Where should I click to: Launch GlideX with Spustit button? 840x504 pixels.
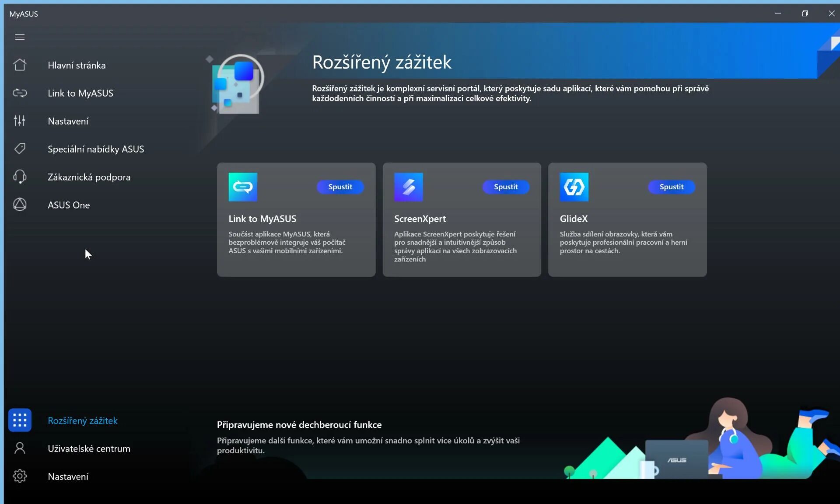click(672, 187)
